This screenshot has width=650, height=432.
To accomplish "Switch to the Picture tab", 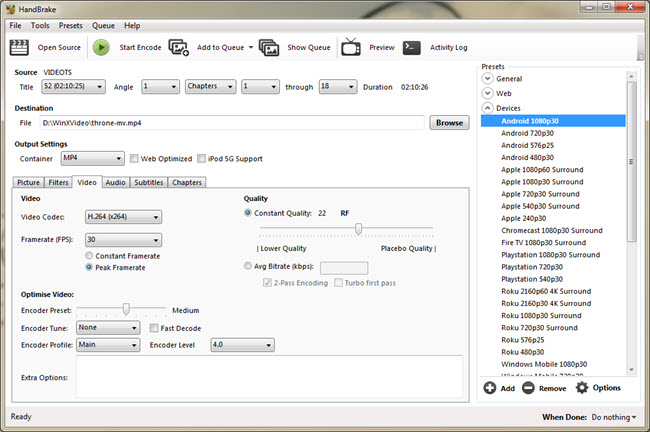I will click(x=29, y=182).
